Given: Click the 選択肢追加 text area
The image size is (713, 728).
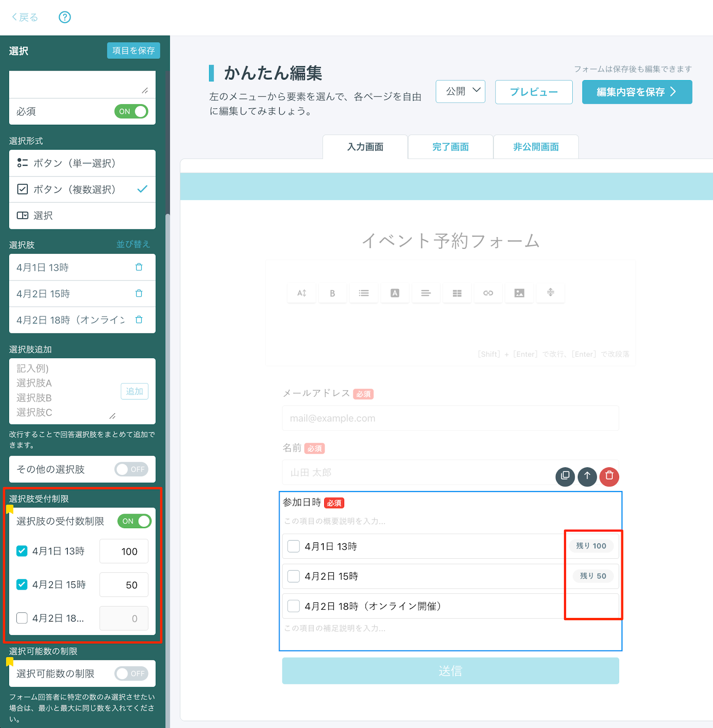Looking at the screenshot, I should pos(66,391).
